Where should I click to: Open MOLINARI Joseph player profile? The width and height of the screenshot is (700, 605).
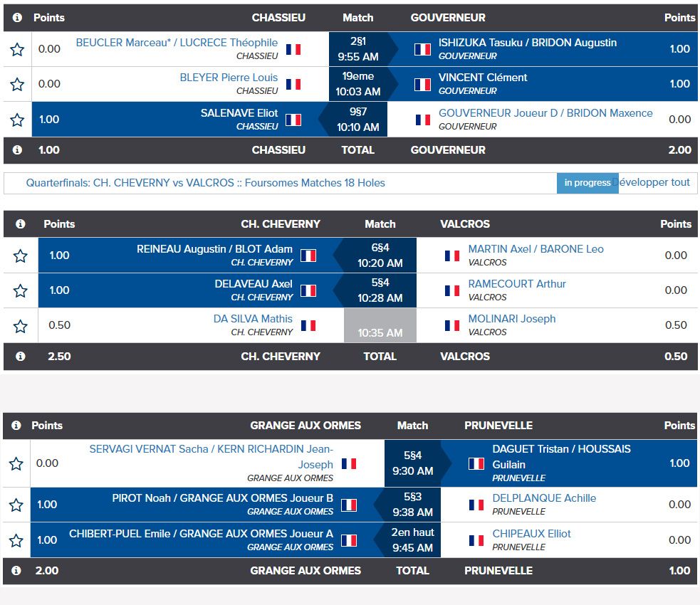click(511, 319)
